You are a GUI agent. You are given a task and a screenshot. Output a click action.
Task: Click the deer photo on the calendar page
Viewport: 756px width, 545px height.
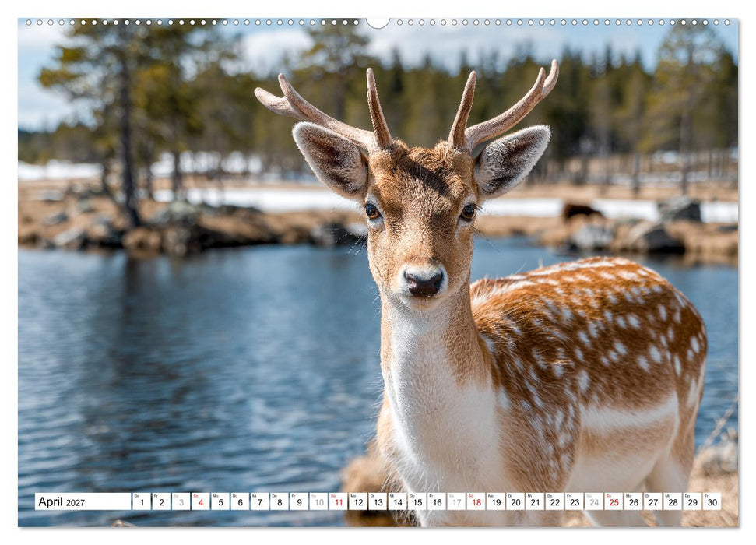tap(378, 272)
